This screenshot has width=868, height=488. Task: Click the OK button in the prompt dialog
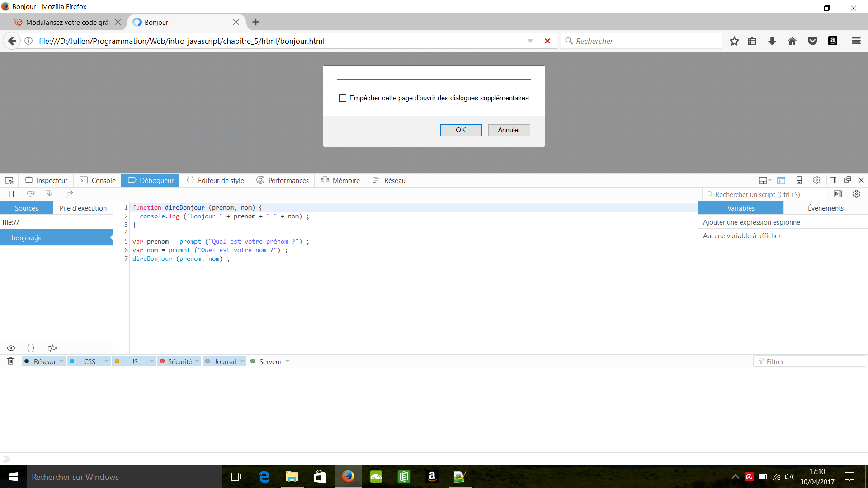point(460,130)
